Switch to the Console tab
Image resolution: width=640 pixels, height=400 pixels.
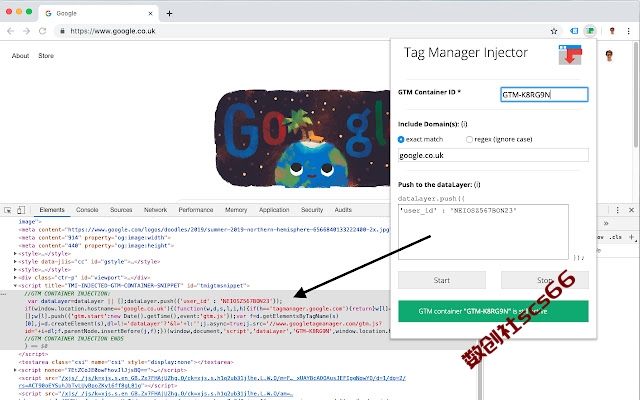[87, 210]
